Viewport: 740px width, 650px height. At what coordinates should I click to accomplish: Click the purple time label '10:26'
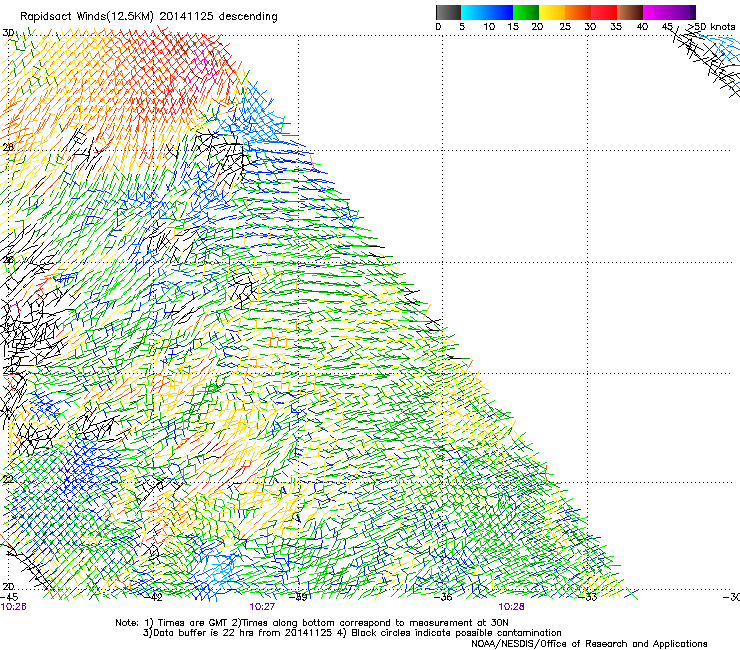coord(13,607)
